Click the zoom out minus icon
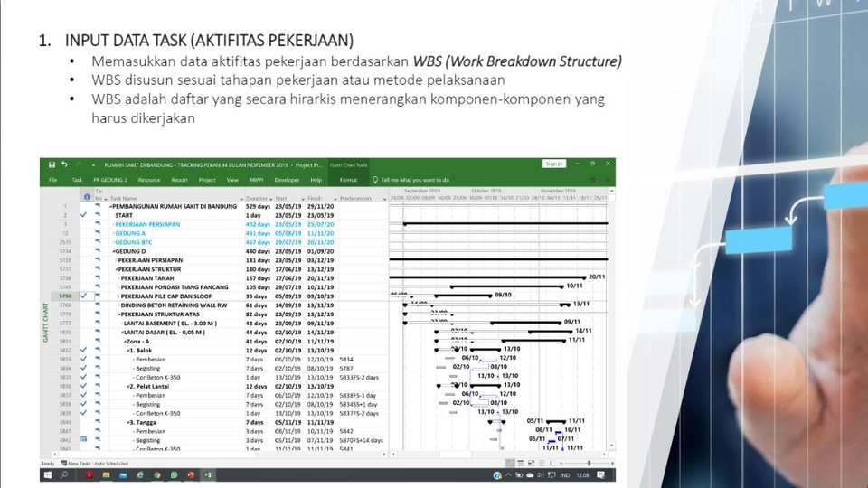 tap(561, 463)
